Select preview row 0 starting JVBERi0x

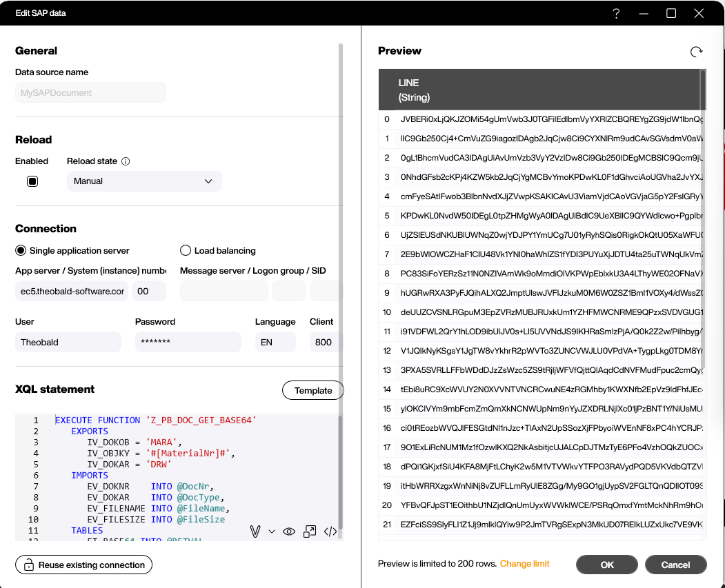[x=542, y=119]
